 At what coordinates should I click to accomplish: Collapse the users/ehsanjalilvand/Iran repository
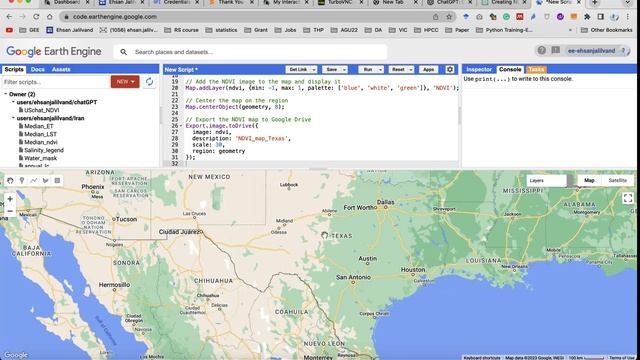tap(13, 118)
